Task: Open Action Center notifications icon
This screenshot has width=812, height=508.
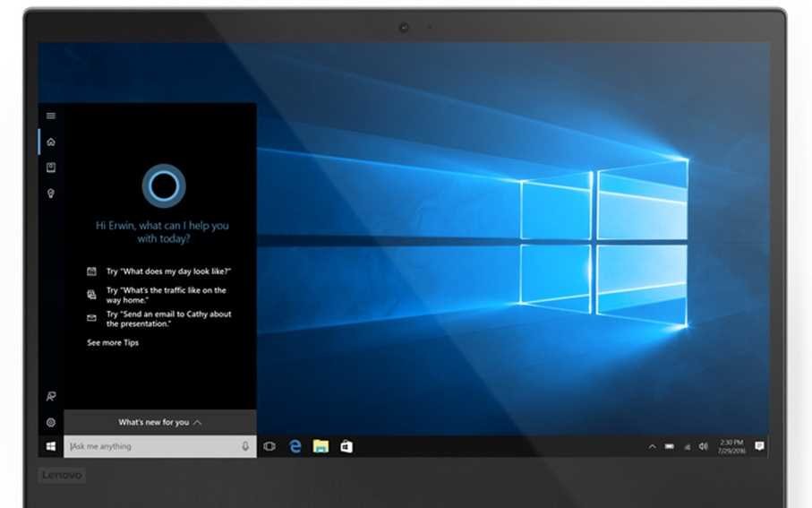Action: (x=759, y=446)
